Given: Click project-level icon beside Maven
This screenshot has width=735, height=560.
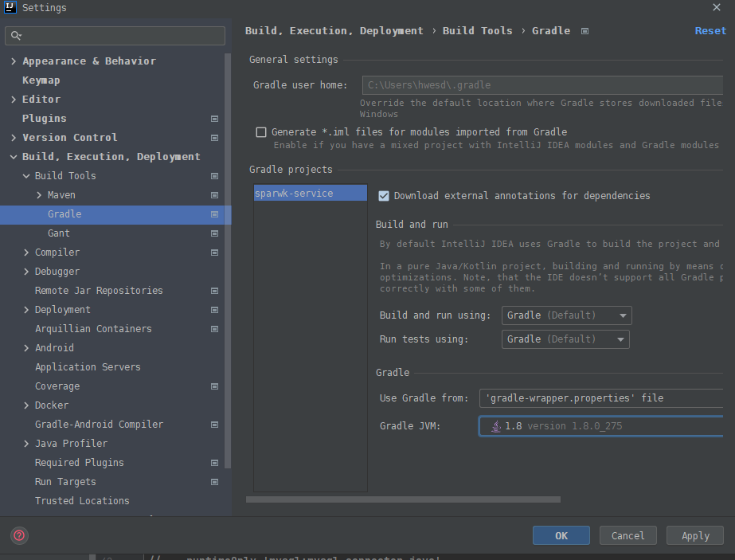Looking at the screenshot, I should pos(215,195).
